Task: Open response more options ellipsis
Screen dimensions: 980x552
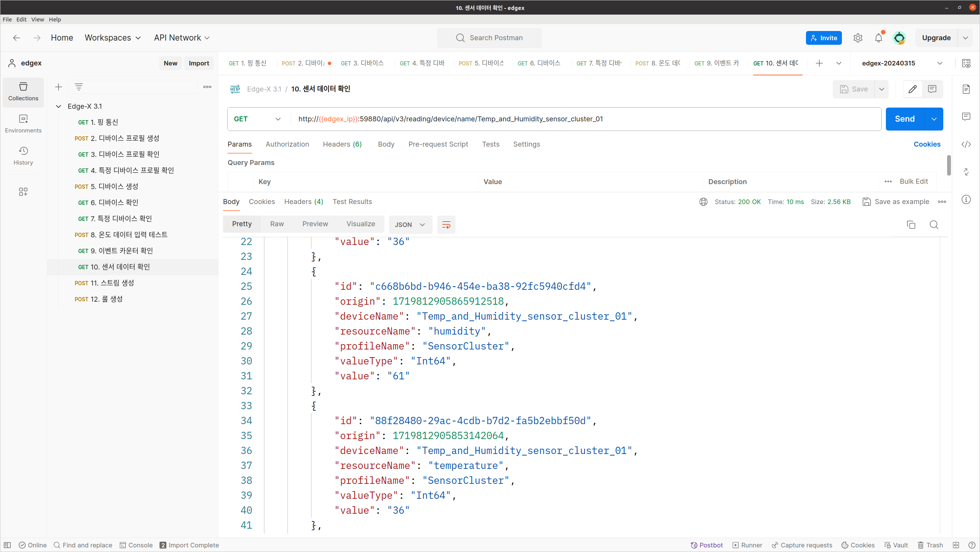Action: click(942, 202)
